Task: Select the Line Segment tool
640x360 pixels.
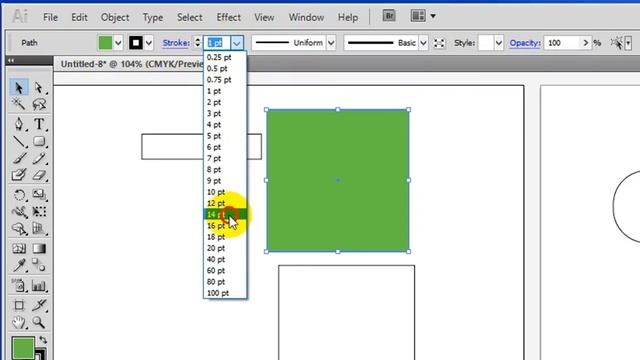Action: [x=19, y=141]
